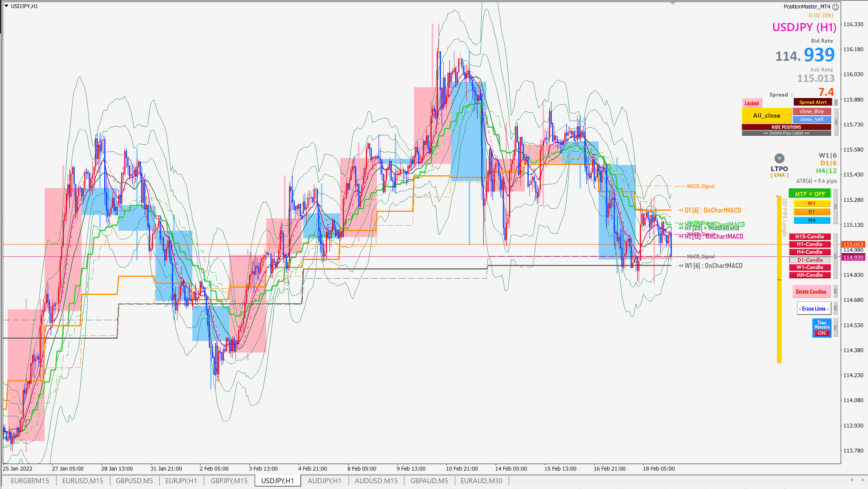This screenshot has width=868, height=489.
Task: Click the drag handle beside Time Measure
Action: pyautogui.click(x=835, y=328)
